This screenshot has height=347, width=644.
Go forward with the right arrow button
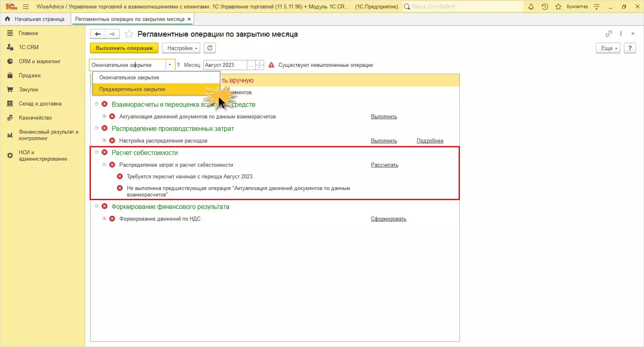click(112, 34)
